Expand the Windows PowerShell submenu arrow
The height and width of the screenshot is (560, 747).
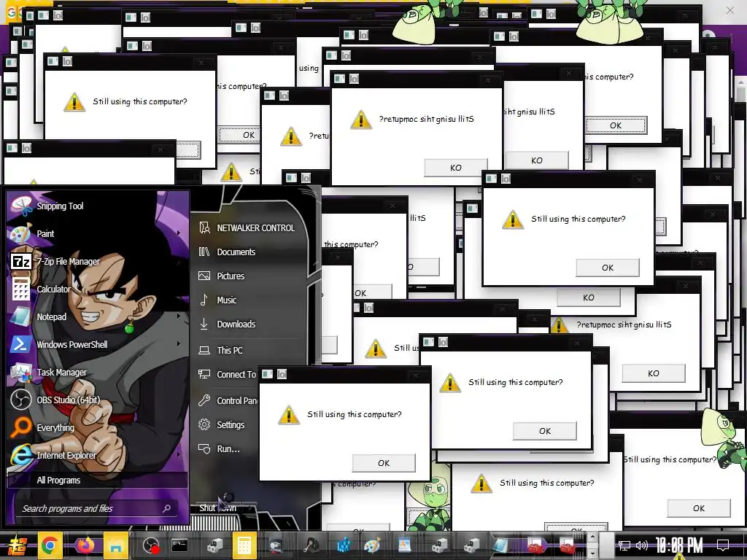point(179,344)
